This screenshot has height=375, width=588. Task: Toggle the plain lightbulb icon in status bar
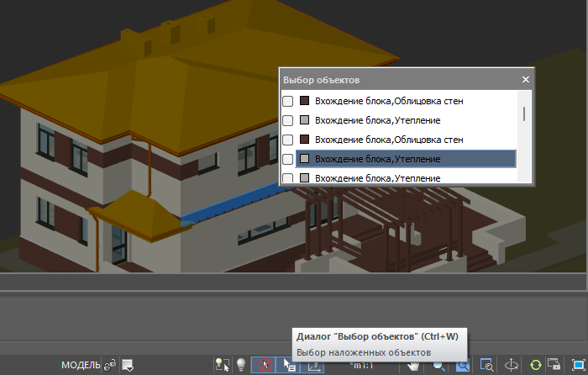[x=241, y=364]
